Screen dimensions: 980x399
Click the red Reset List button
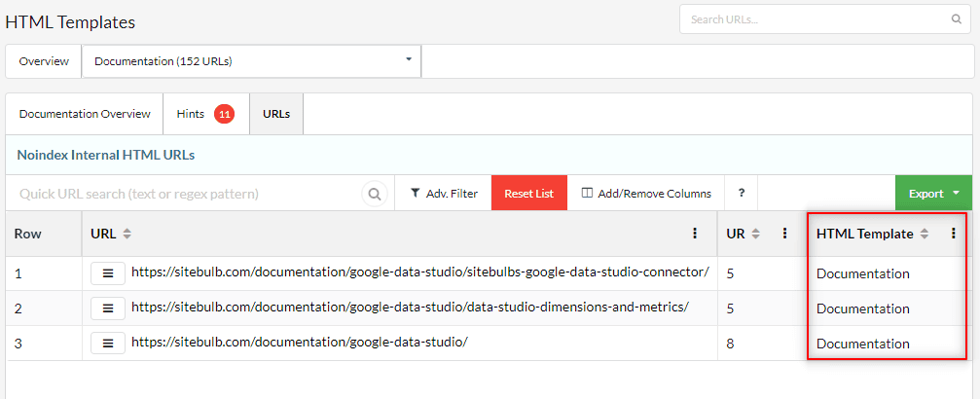click(x=529, y=194)
